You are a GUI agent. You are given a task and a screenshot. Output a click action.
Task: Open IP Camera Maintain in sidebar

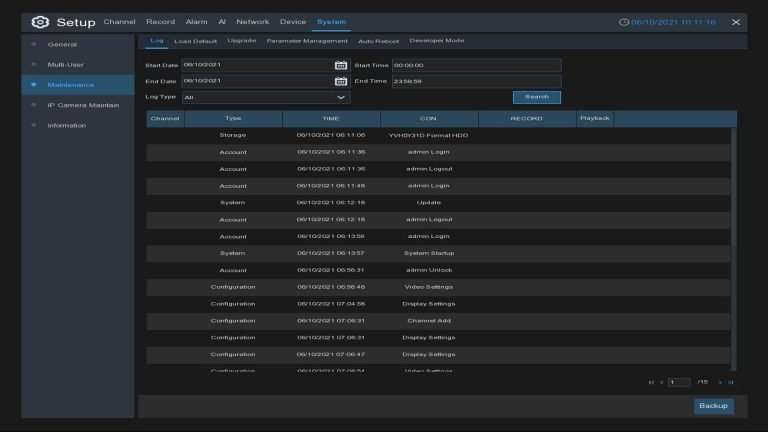click(x=83, y=105)
